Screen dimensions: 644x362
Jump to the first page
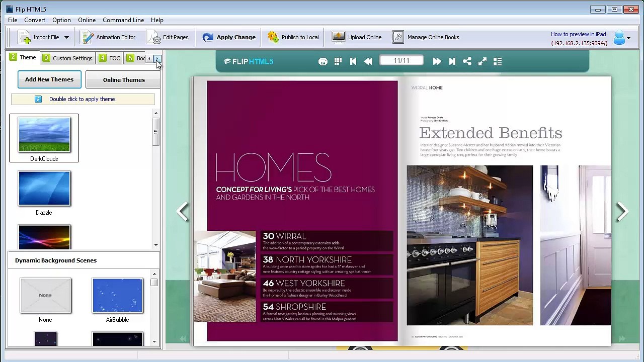[353, 61]
